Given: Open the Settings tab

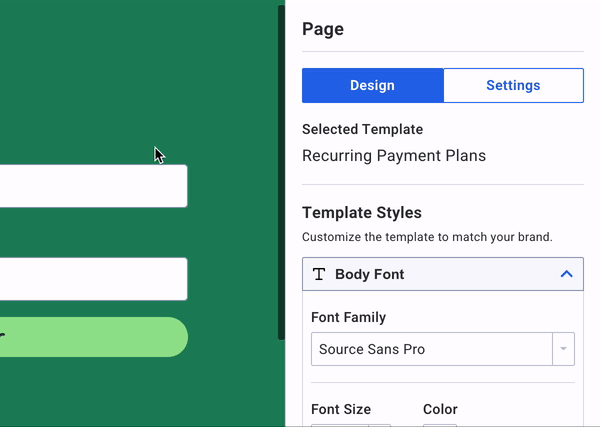Looking at the screenshot, I should (x=513, y=86).
